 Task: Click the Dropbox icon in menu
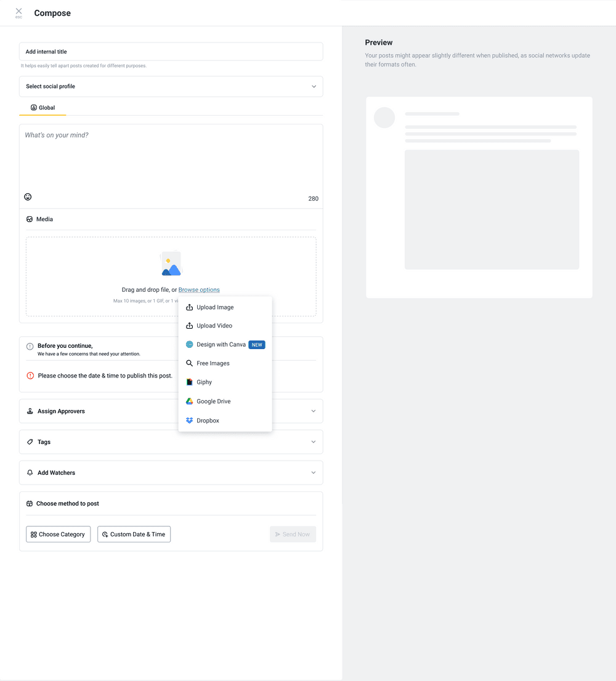[190, 421]
